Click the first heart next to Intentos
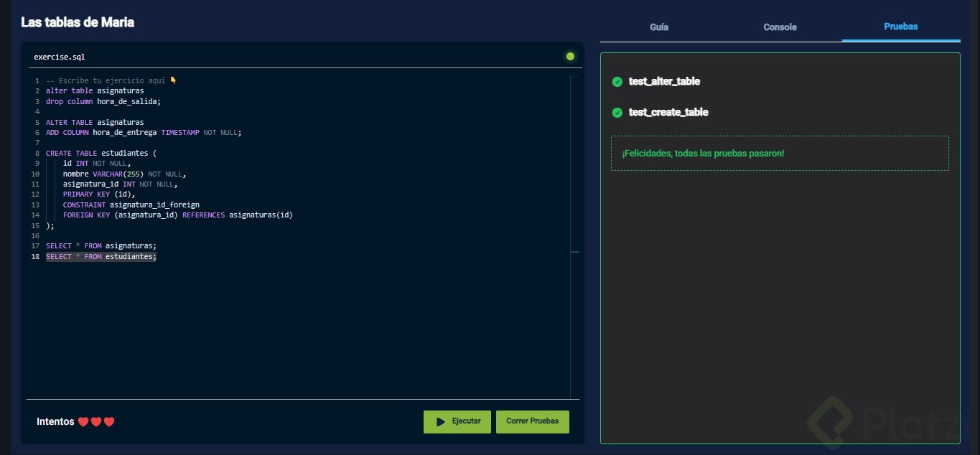 tap(83, 422)
